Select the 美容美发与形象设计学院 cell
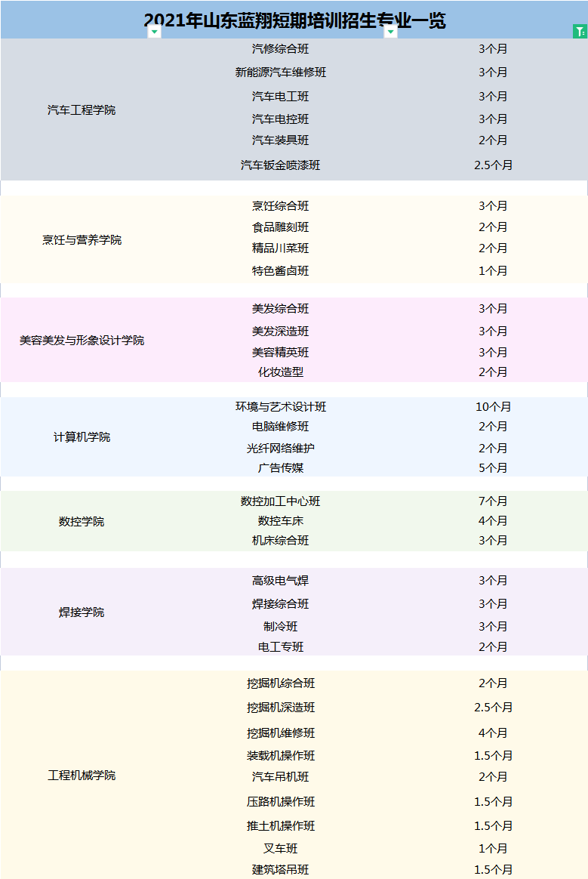Viewport: 588px width, 879px height. coord(82,341)
